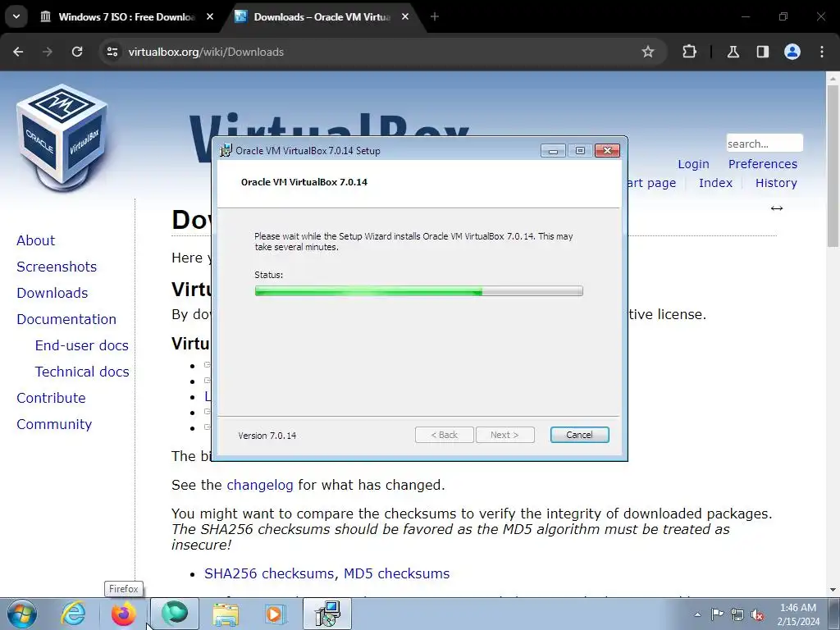Click the installation progress bar
This screenshot has width=840, height=630.
[419, 291]
